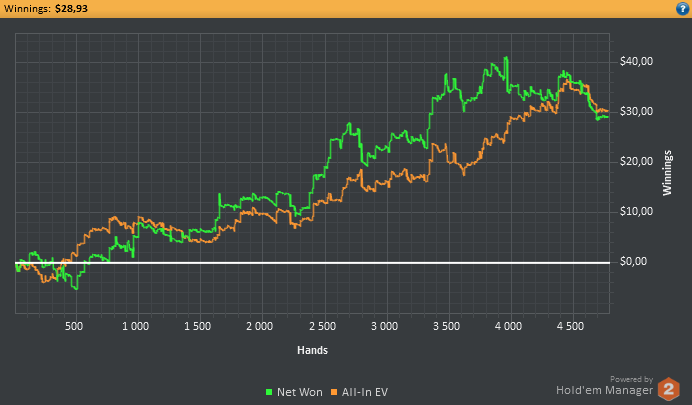Viewport: 692px width, 405px height.
Task: Click the $30,00 y-axis label
Action: (636, 111)
